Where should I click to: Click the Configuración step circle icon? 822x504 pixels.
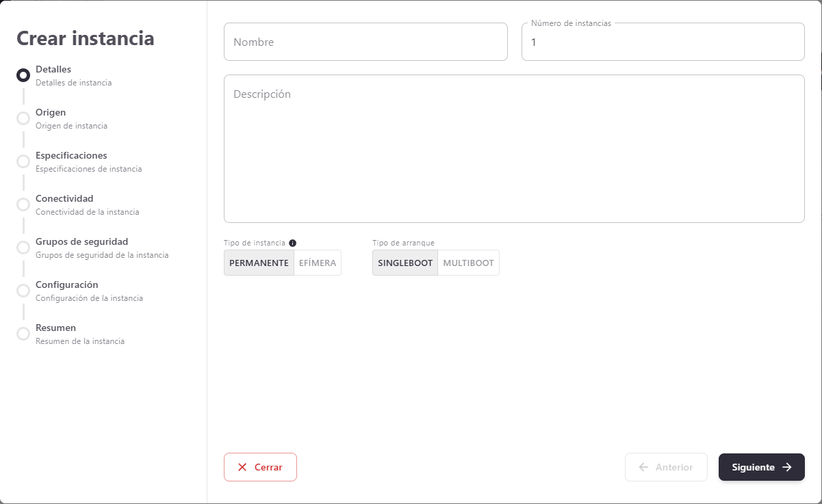pos(23,291)
